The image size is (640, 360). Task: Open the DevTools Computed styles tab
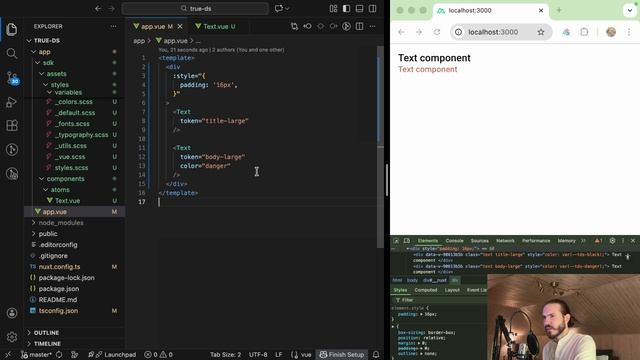coord(426,290)
